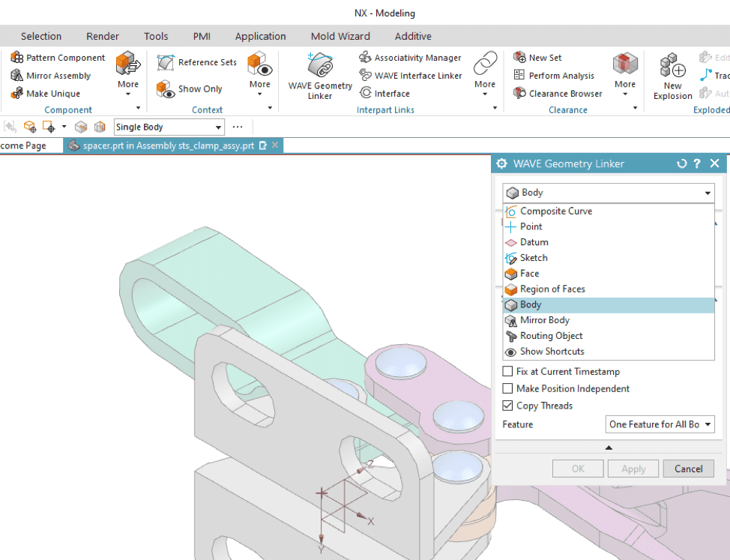Enable Fix at Current Timestamp
This screenshot has height=560, width=730.
pos(507,371)
